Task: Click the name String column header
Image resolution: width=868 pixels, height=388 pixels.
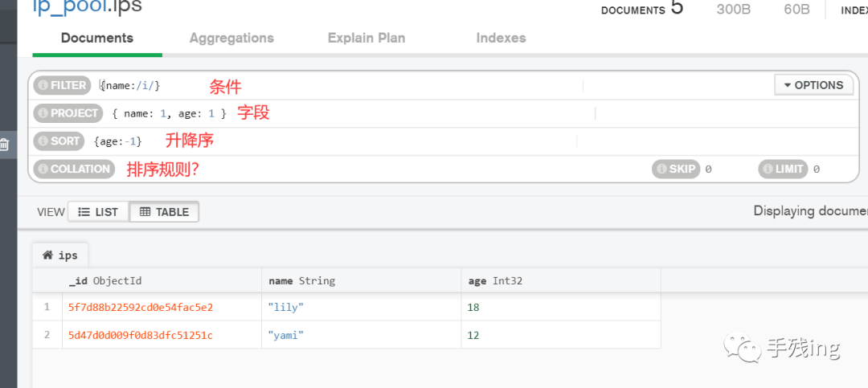Action: tap(362, 280)
